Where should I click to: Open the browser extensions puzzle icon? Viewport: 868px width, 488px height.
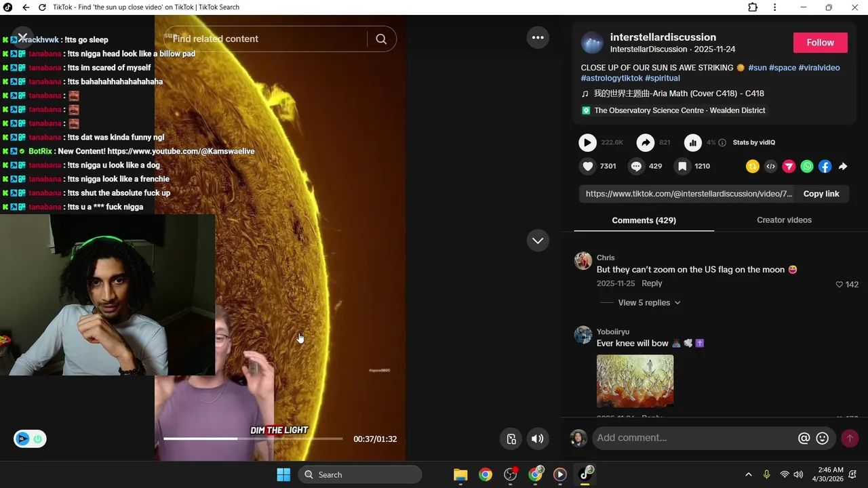pyautogui.click(x=753, y=7)
